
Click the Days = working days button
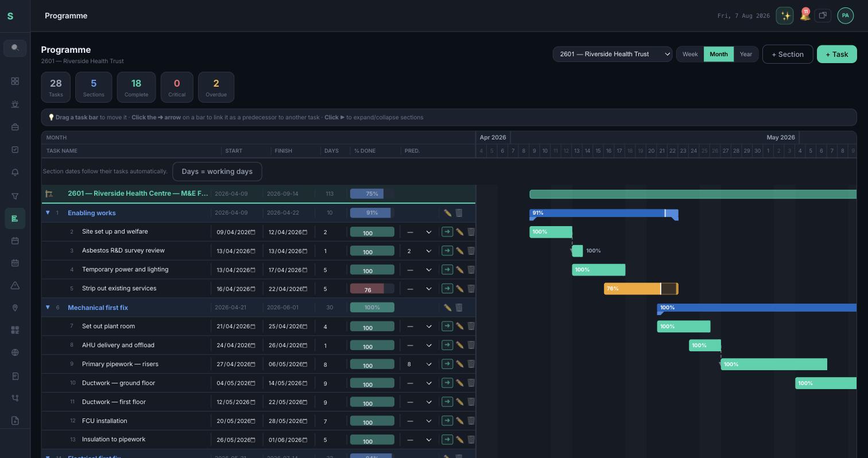tap(217, 171)
